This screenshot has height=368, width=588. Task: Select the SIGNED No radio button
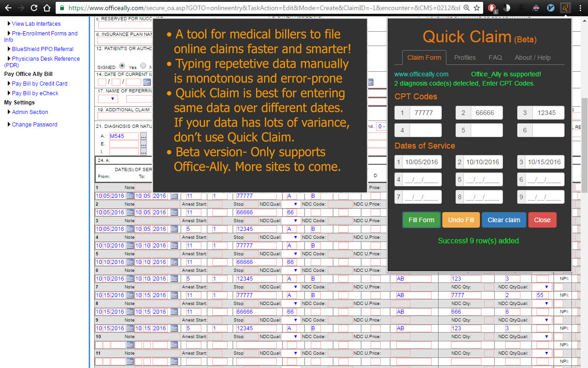pos(144,66)
